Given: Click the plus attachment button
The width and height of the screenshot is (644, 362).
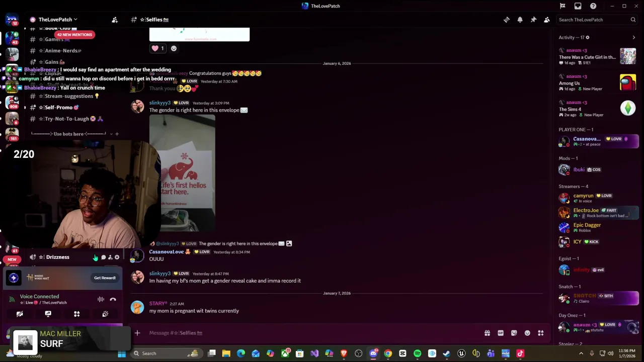Looking at the screenshot, I should click(137, 333).
